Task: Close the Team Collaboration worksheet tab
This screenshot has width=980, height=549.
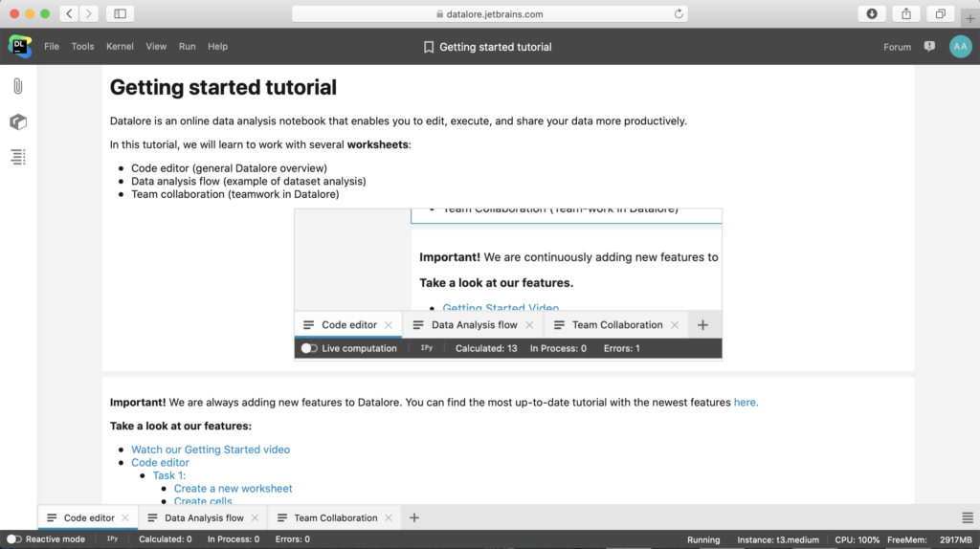Action: coord(389,517)
